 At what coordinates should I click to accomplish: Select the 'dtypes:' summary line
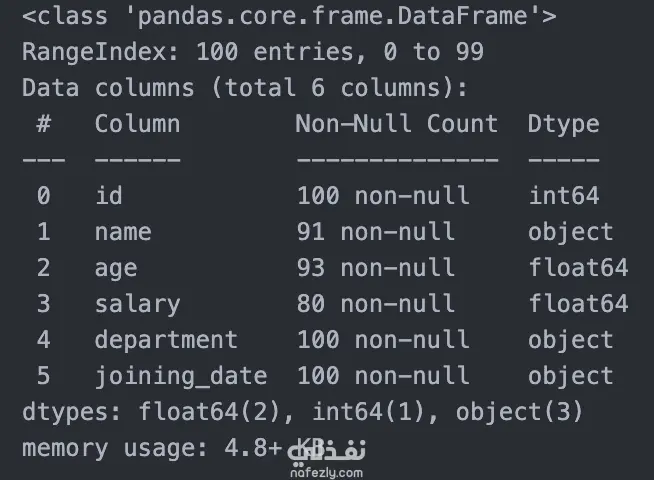coord(302,412)
